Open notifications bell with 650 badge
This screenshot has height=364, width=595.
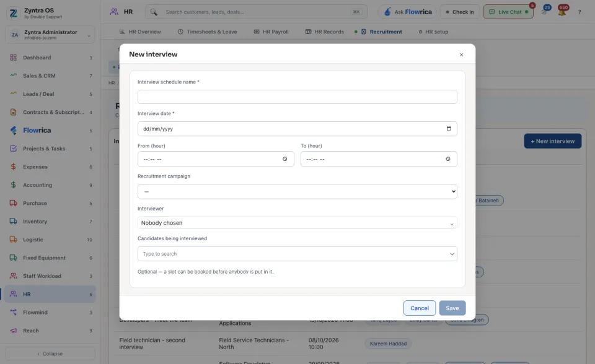coord(562,11)
